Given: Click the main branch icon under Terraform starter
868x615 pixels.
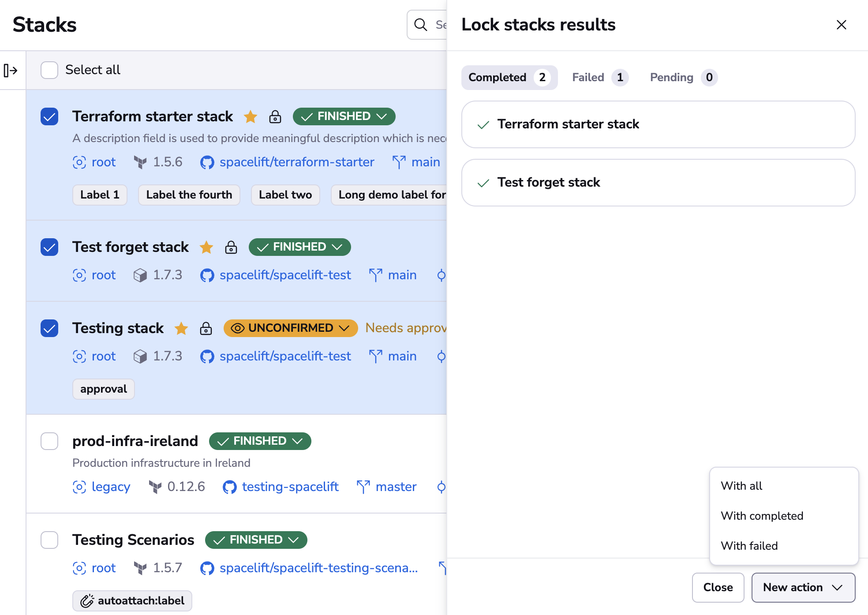Looking at the screenshot, I should pos(399,162).
